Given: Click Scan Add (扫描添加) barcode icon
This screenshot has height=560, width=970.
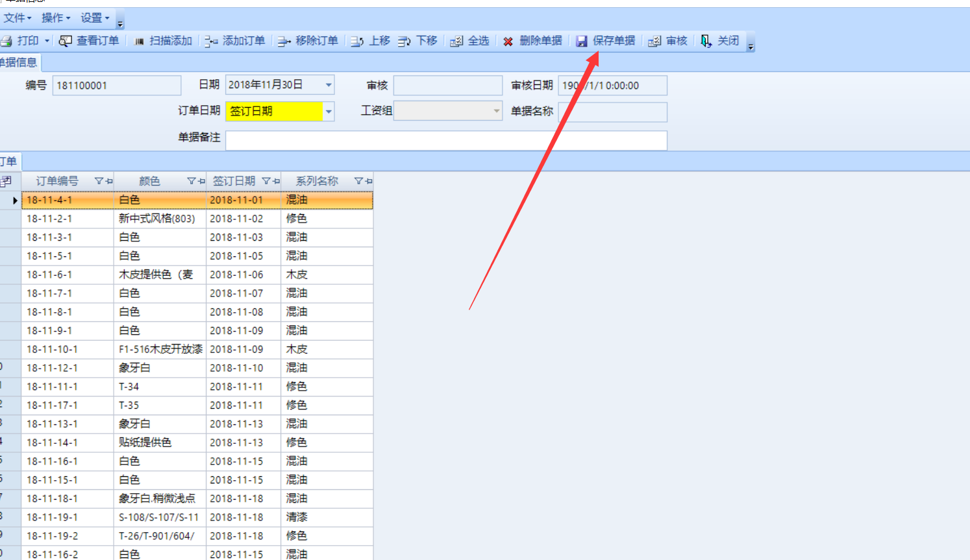Looking at the screenshot, I should click(x=139, y=41).
